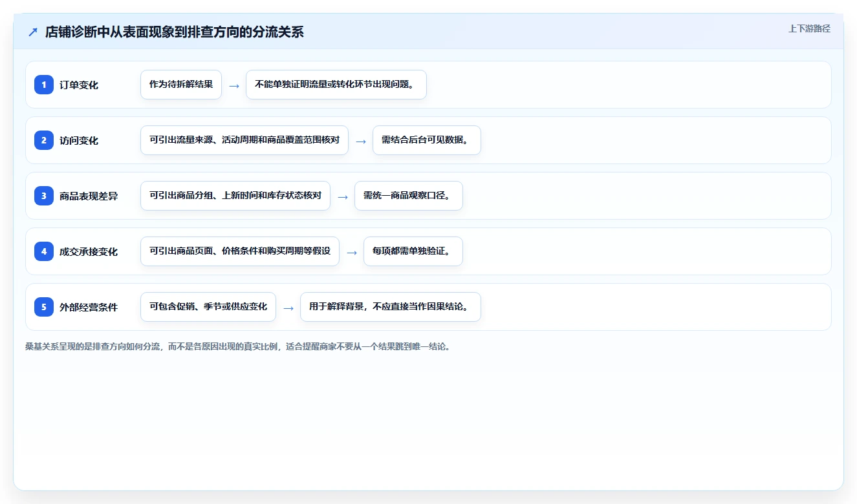Select step badge 3 for 商品表现差异

44,196
